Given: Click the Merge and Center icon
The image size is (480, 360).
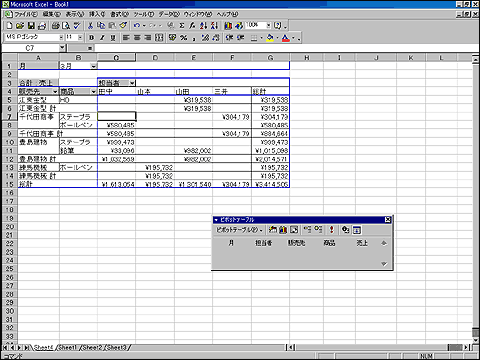Looking at the screenshot, I should click(x=159, y=38).
